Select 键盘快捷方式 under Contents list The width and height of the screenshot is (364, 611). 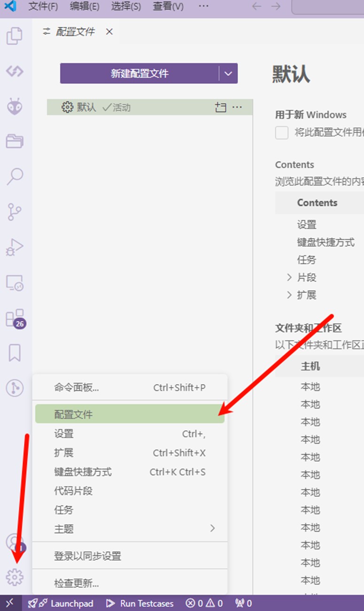coord(326,242)
